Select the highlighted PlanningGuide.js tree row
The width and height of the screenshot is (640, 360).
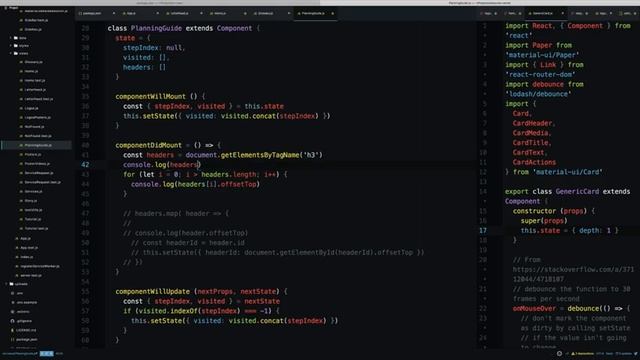(37, 145)
